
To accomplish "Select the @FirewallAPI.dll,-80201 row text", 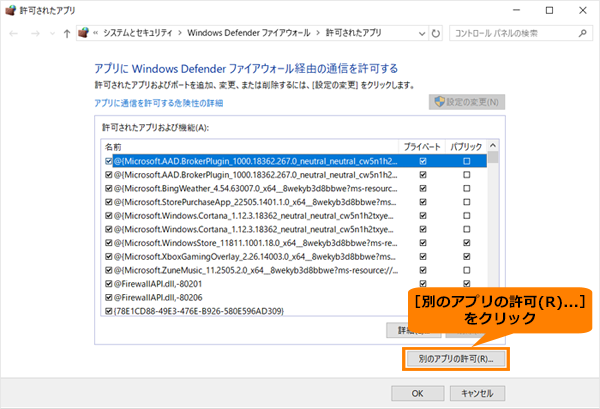I will (x=158, y=284).
